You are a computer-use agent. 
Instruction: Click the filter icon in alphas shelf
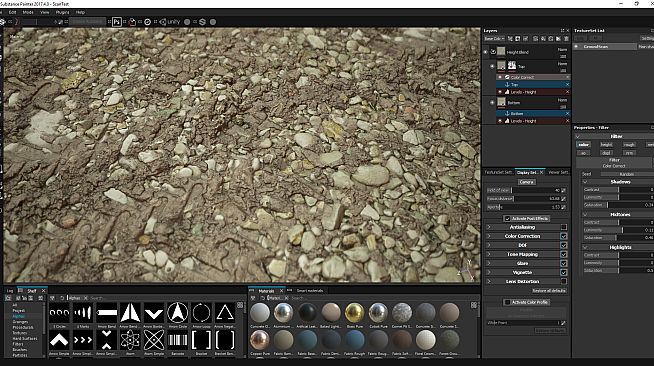(x=52, y=298)
